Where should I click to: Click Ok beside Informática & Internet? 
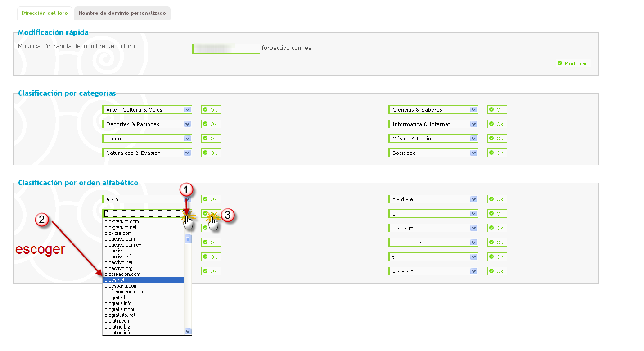point(497,124)
